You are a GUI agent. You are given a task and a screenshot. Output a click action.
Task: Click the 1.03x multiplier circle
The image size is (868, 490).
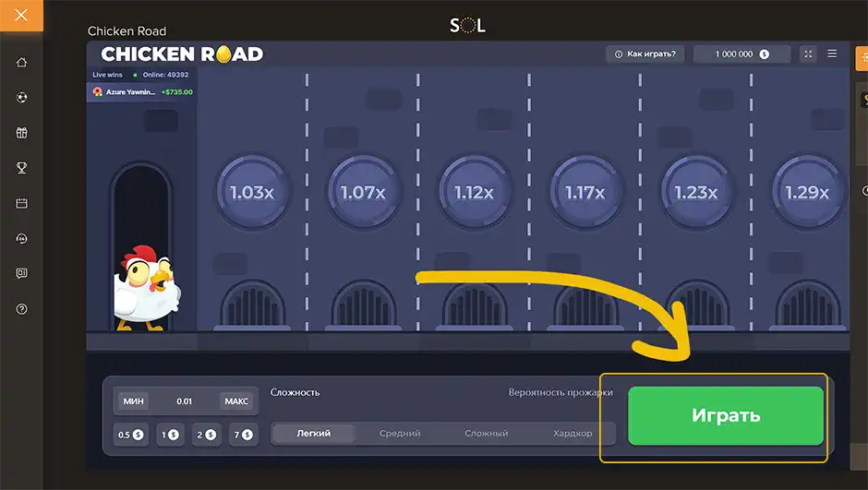coord(252,192)
